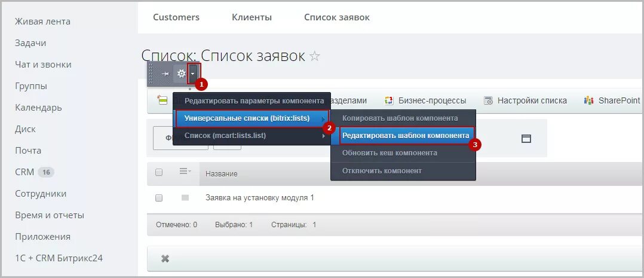Favorite the page with the star icon
This screenshot has height=278, width=644.
[315, 56]
